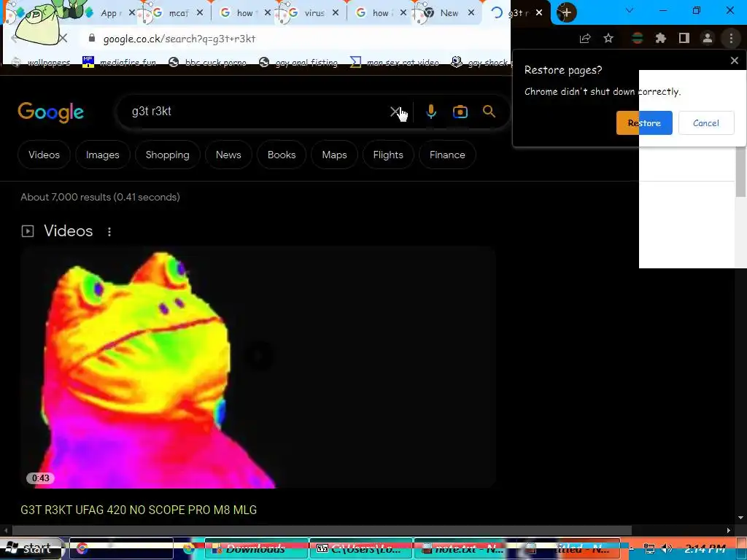Click the microphone voice search icon
The image size is (747, 560).
(x=430, y=112)
